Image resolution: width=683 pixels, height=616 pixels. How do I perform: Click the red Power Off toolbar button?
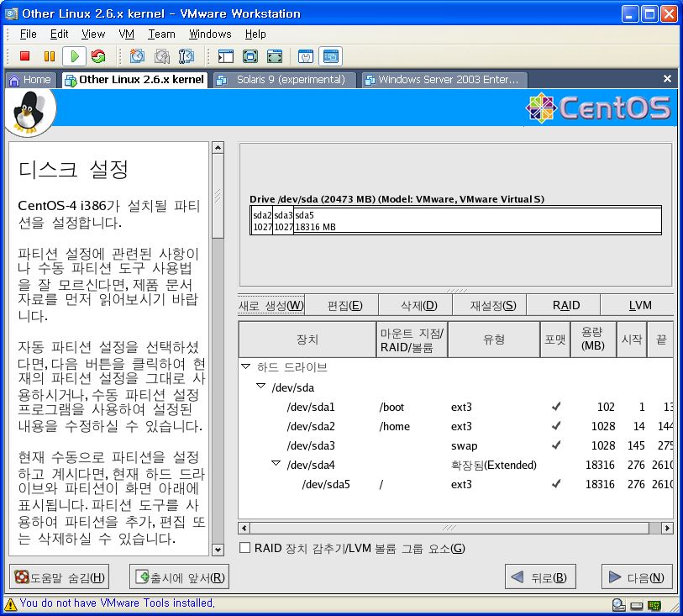pos(25,56)
